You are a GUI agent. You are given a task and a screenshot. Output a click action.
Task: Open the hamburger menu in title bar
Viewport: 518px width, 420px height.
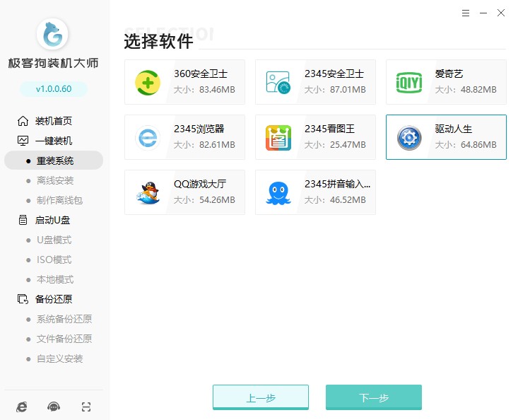(465, 13)
